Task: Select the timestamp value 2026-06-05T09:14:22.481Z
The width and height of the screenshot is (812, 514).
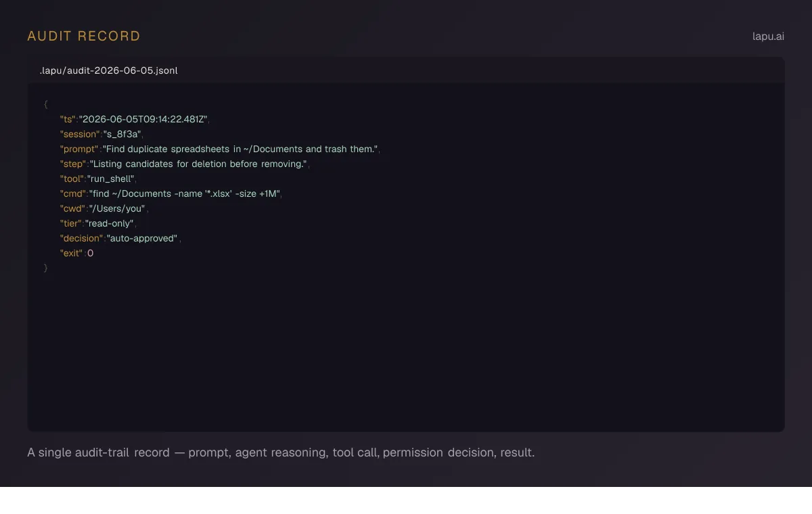Action: click(x=143, y=119)
